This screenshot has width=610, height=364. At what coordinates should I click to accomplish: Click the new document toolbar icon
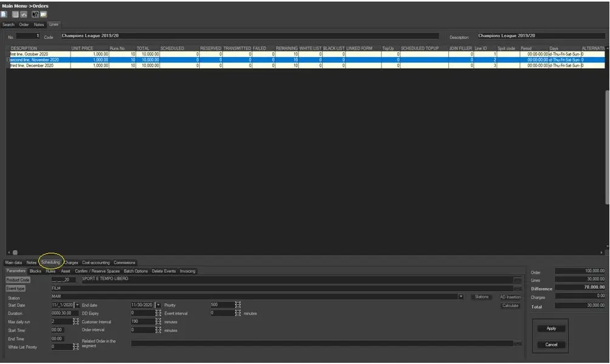(x=4, y=15)
